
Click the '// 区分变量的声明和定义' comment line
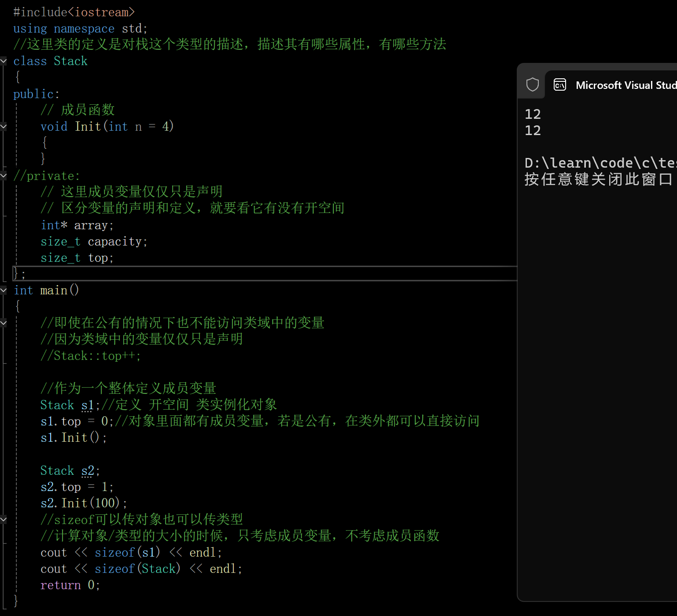[192, 208]
